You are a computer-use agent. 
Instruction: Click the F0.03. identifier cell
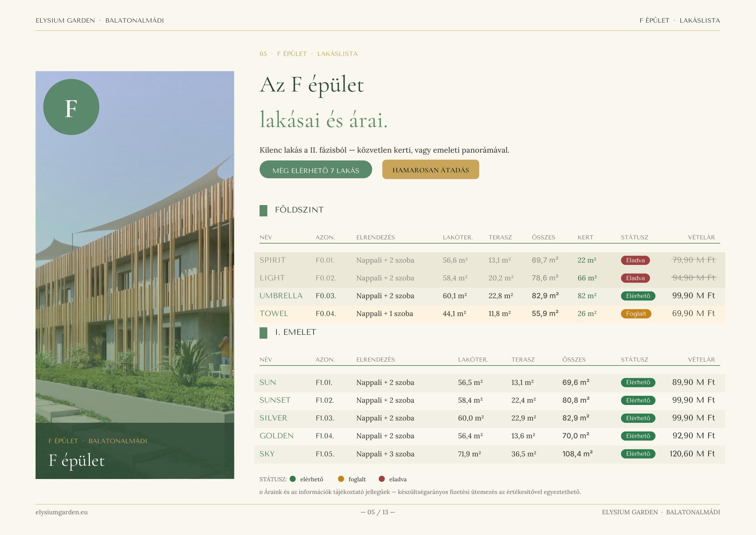326,296
